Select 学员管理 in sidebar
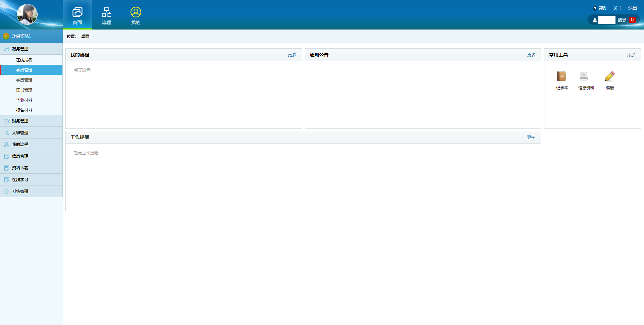 31,70
